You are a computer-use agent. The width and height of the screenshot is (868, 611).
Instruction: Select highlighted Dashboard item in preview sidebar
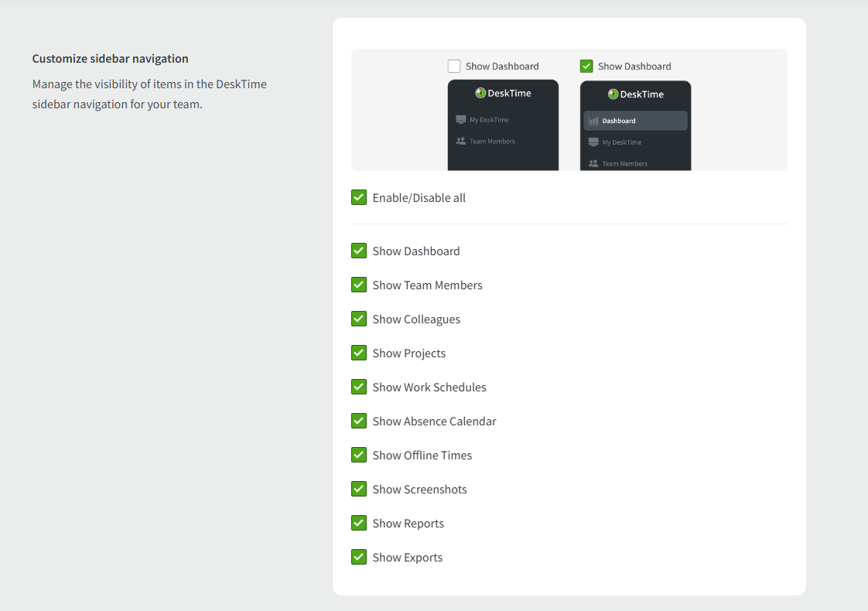[x=635, y=121]
